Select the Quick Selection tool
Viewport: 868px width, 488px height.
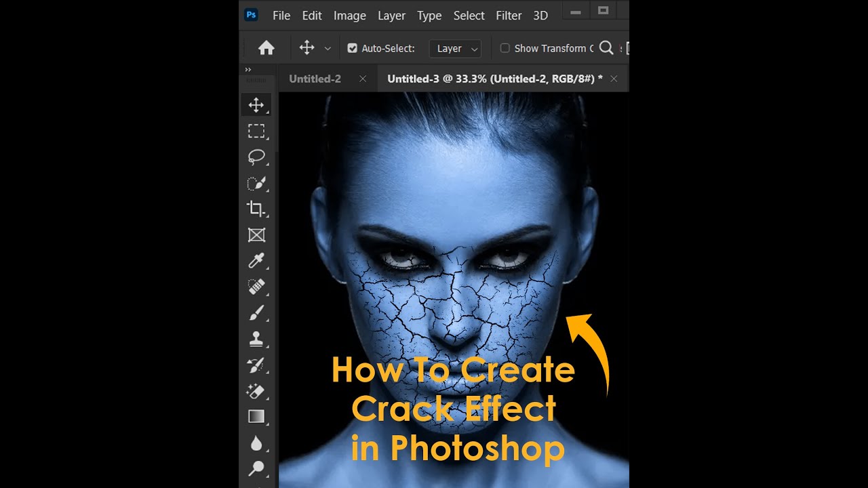256,183
